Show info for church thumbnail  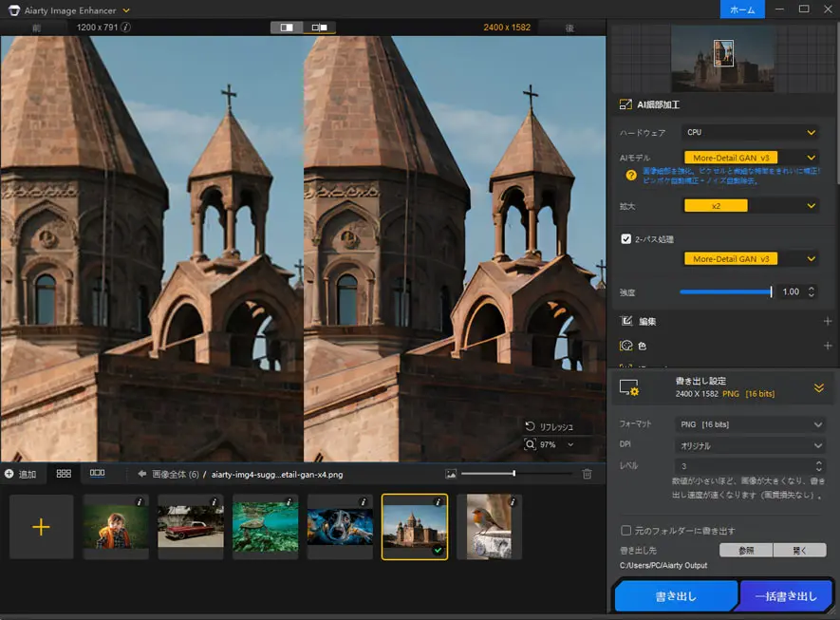point(439,502)
